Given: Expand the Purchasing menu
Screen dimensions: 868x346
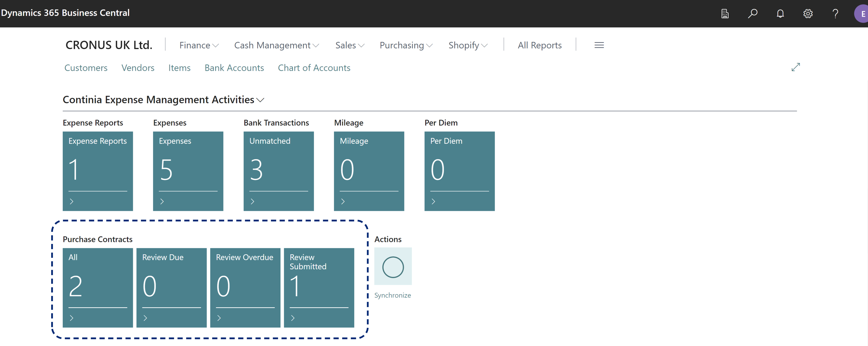Looking at the screenshot, I should [x=406, y=45].
